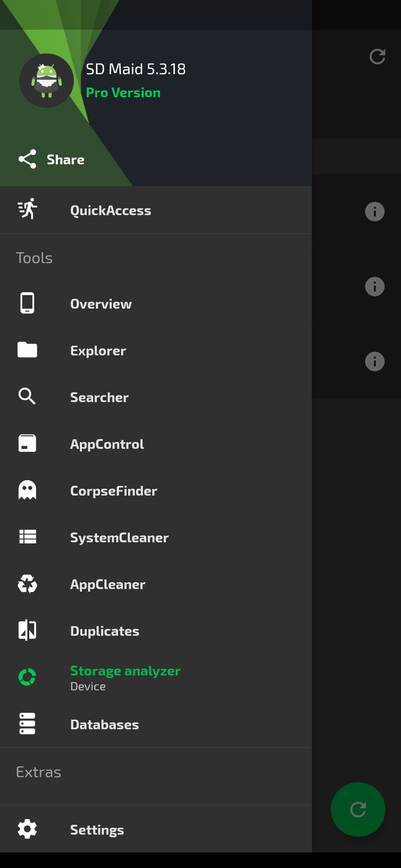
Task: Open the Databases stack icon
Action: click(27, 724)
